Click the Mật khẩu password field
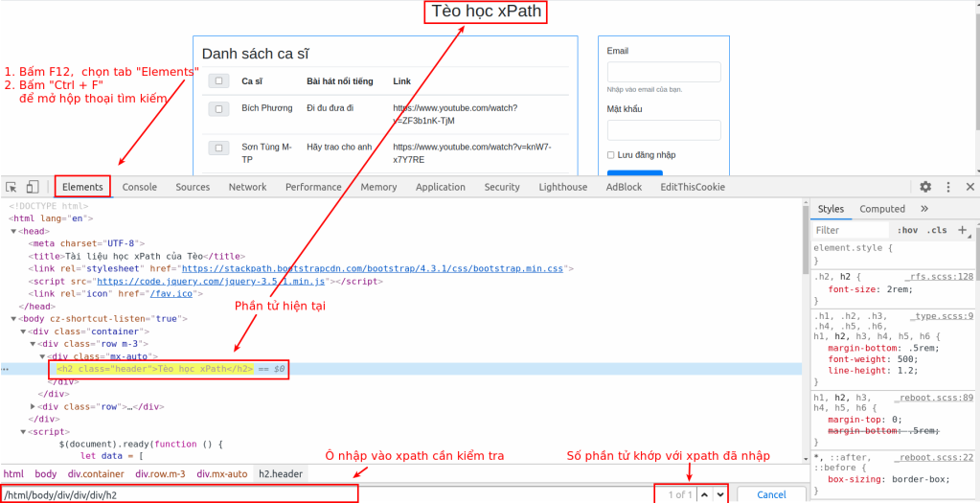The image size is (980, 503). [664, 130]
